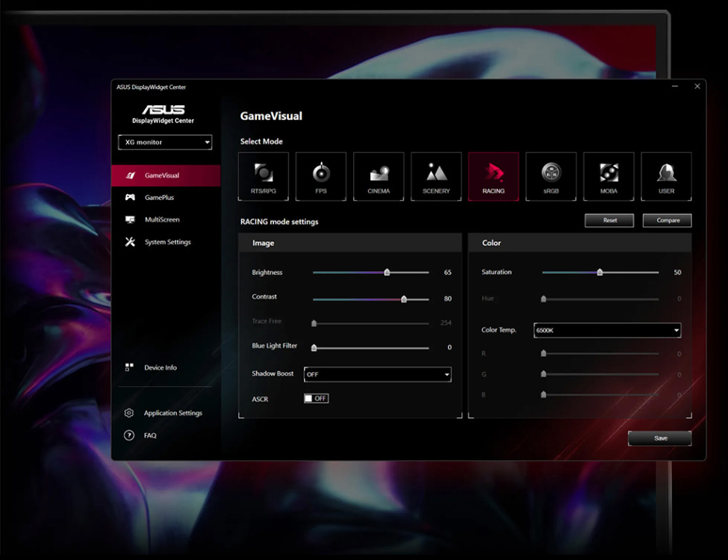Image resolution: width=728 pixels, height=560 pixels.
Task: Toggle the ASCR switch
Action: [x=316, y=399]
